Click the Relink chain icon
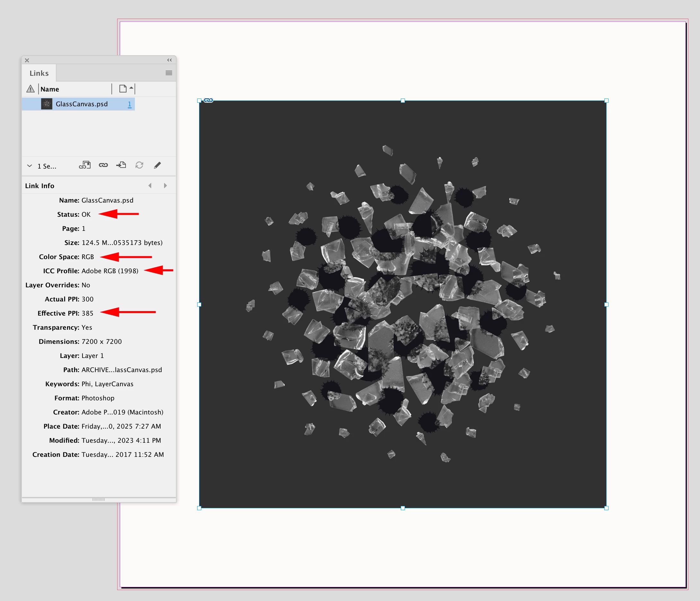700x601 pixels. point(103,165)
